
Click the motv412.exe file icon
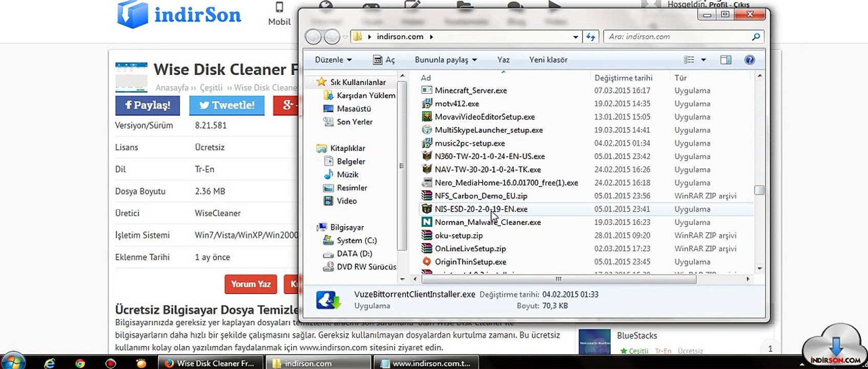427,104
